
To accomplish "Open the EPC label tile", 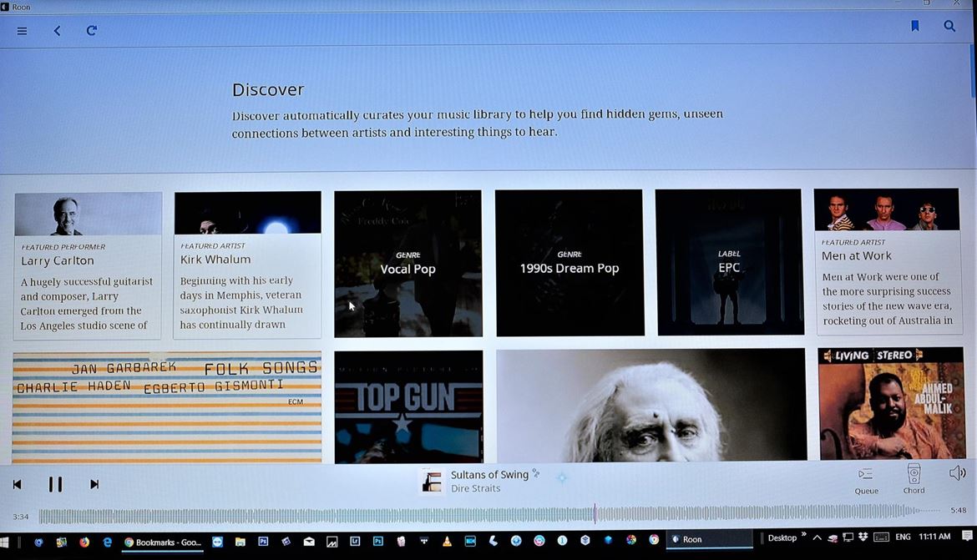I will click(x=729, y=262).
